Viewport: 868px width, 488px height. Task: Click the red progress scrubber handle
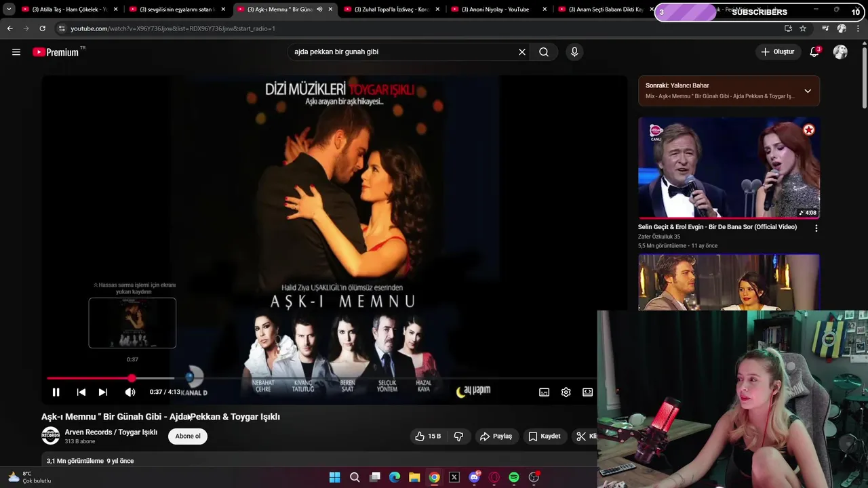(132, 378)
